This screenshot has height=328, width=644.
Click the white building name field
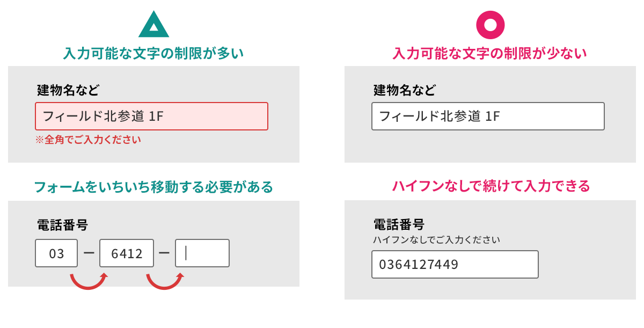coord(488,116)
